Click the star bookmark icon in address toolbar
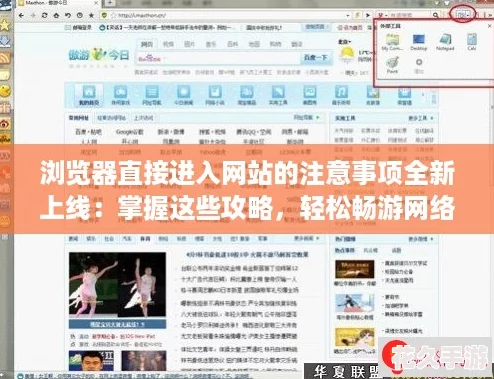The height and width of the screenshot is (379, 494). click(91, 15)
